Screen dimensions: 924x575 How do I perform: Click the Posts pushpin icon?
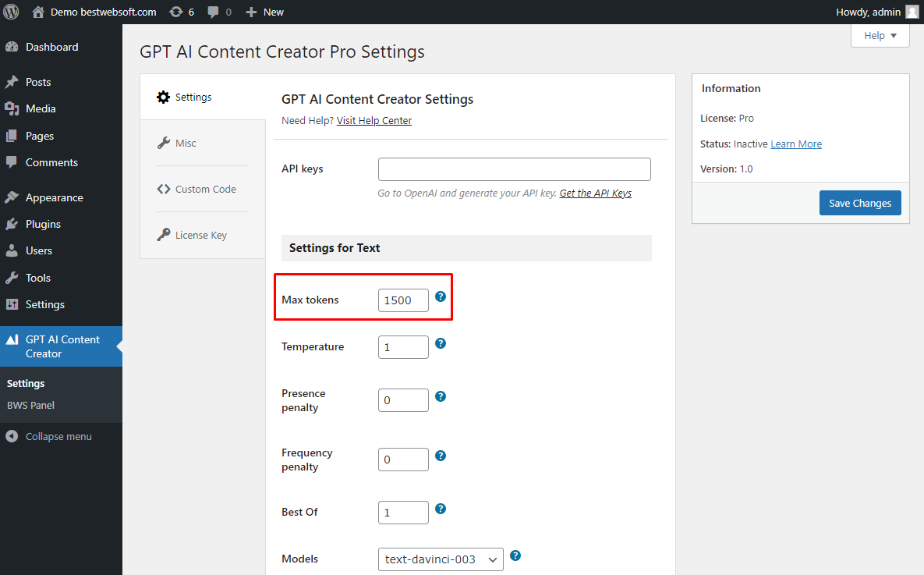point(12,82)
